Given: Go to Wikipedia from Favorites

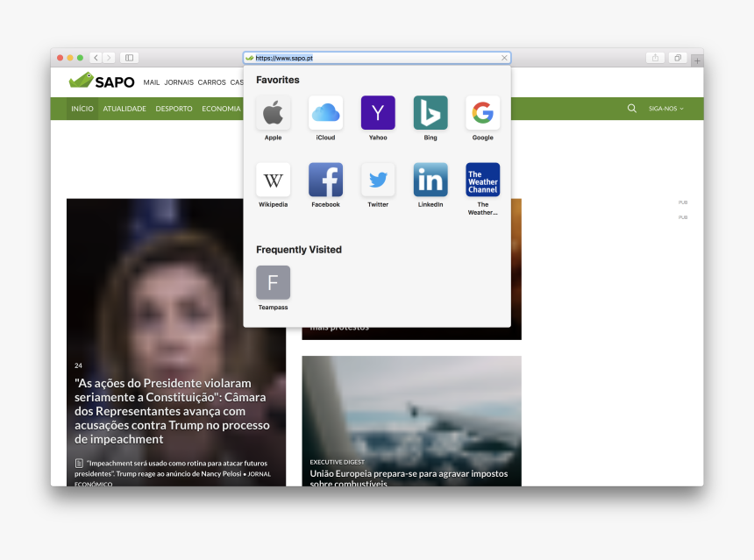Looking at the screenshot, I should coord(273,180).
